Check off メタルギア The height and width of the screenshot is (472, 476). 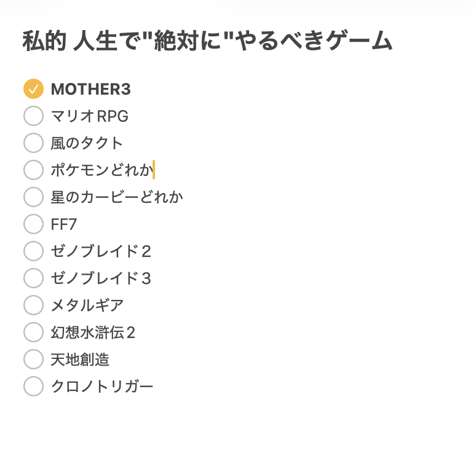(33, 305)
